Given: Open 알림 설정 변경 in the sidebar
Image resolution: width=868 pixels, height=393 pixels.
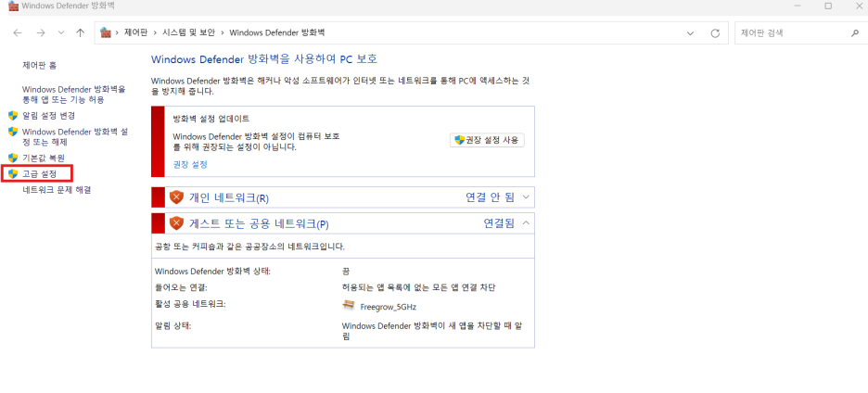Looking at the screenshot, I should [x=48, y=116].
